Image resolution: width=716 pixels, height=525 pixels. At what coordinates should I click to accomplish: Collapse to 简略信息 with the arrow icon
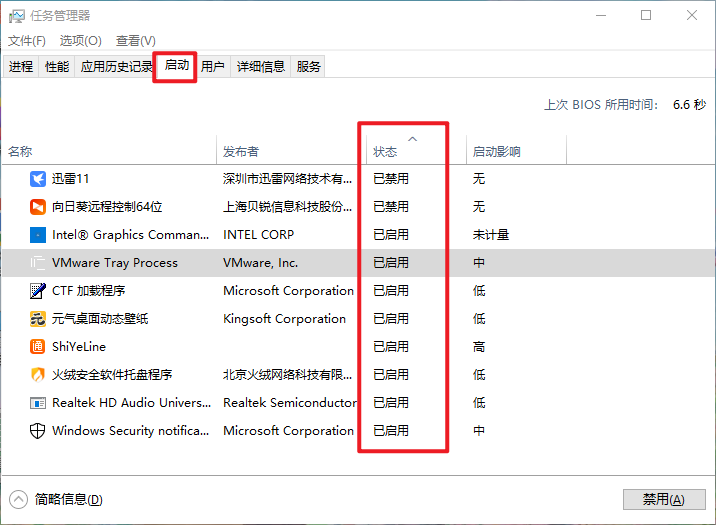click(x=18, y=499)
